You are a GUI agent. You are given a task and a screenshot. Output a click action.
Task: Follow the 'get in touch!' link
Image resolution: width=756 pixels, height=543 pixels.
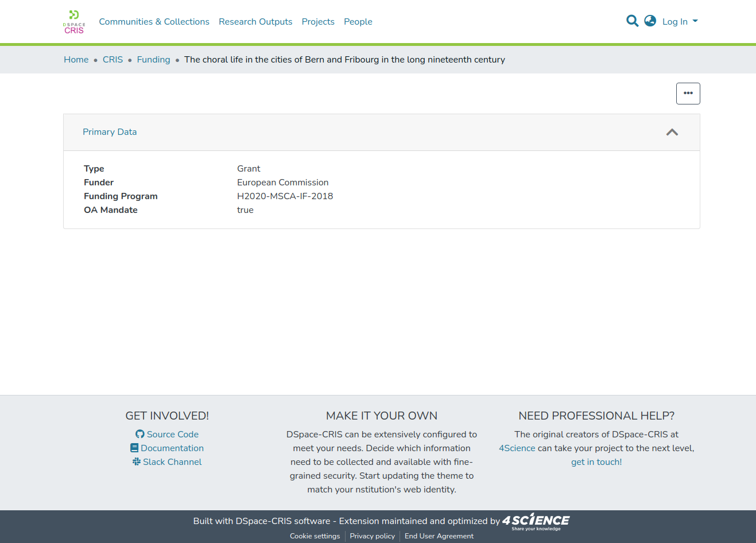tap(596, 462)
